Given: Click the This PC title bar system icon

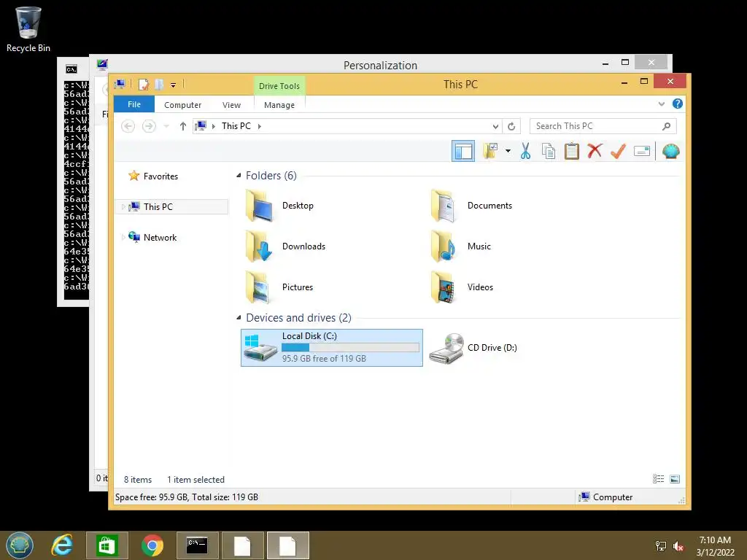Looking at the screenshot, I should click(x=120, y=85).
